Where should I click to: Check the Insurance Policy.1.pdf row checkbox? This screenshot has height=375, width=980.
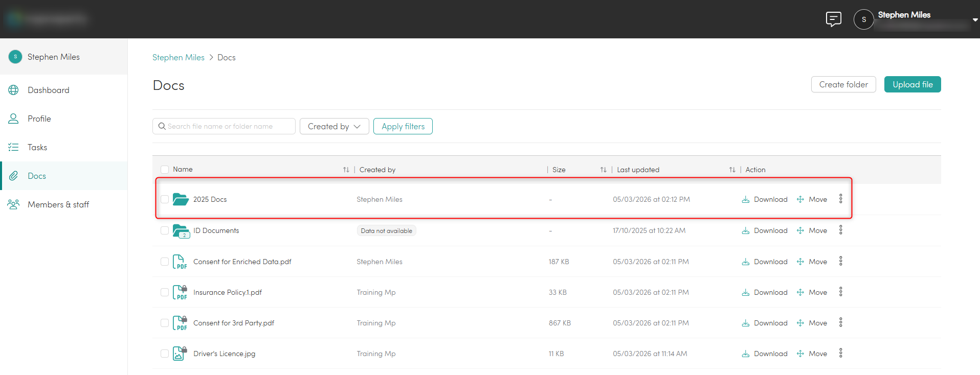pos(165,292)
